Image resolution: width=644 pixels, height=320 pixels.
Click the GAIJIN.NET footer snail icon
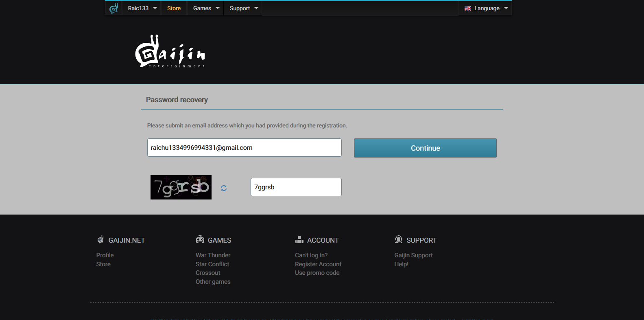[x=100, y=239]
